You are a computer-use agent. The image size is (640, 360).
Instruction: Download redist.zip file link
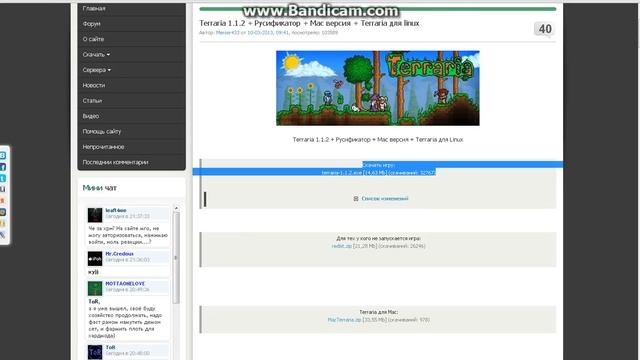(x=342, y=246)
